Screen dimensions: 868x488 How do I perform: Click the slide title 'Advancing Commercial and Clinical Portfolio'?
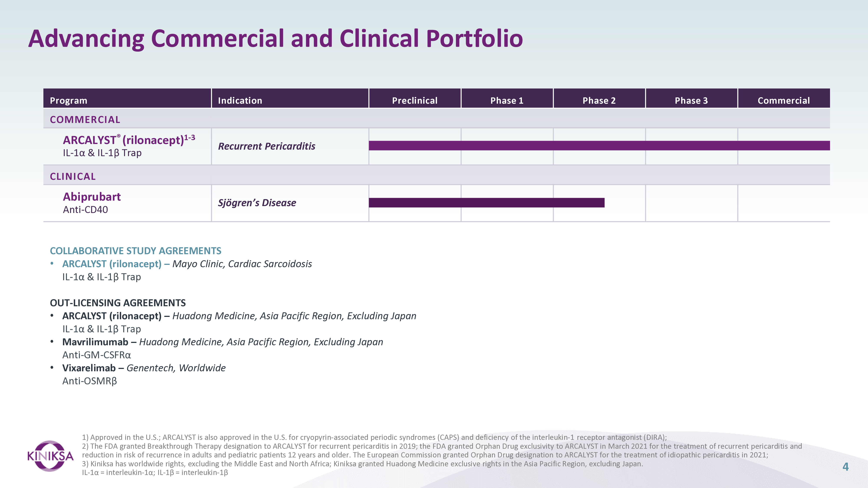pyautogui.click(x=275, y=39)
